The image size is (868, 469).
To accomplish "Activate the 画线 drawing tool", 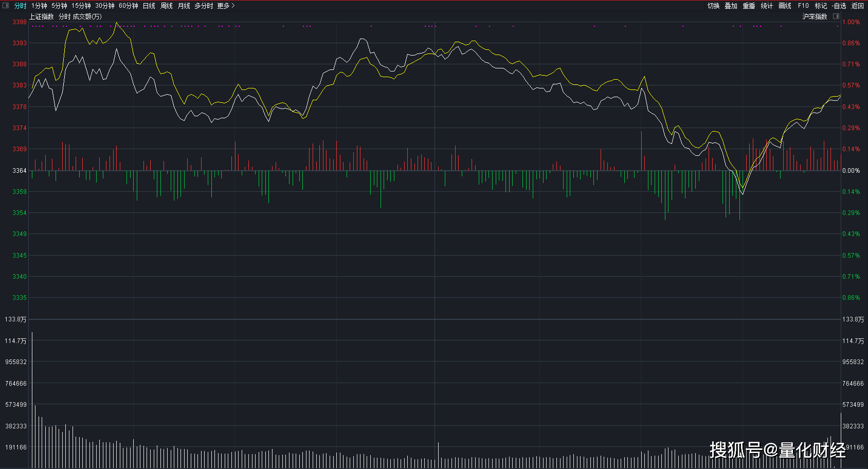I will (x=785, y=6).
